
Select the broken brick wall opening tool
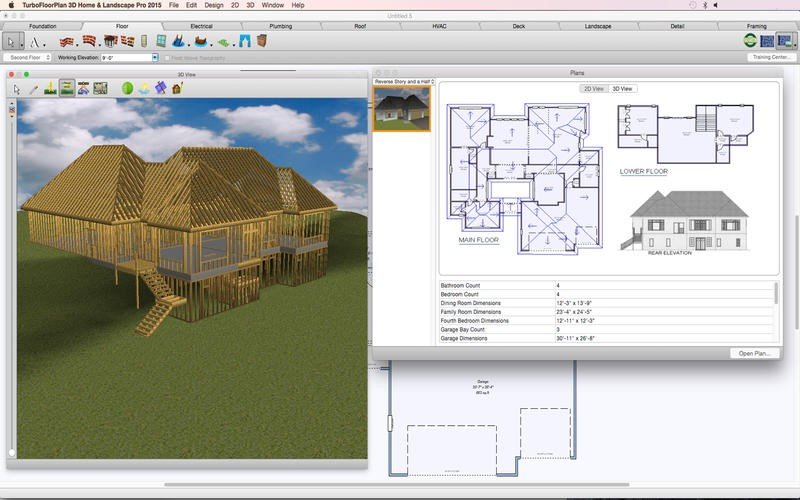click(128, 41)
